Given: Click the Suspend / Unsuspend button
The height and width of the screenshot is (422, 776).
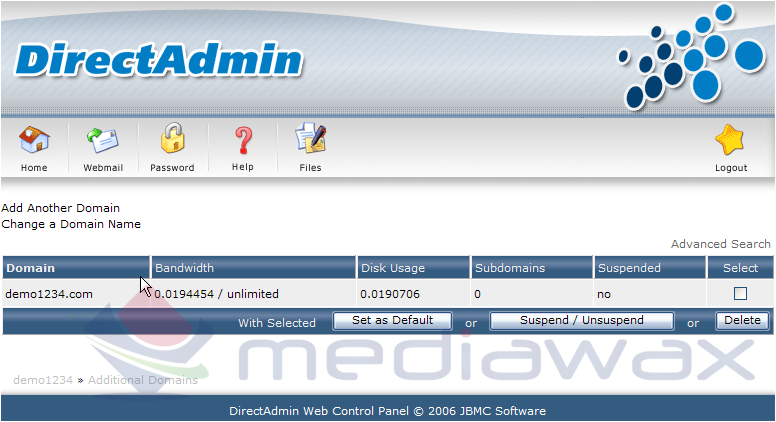Looking at the screenshot, I should pyautogui.click(x=582, y=321).
